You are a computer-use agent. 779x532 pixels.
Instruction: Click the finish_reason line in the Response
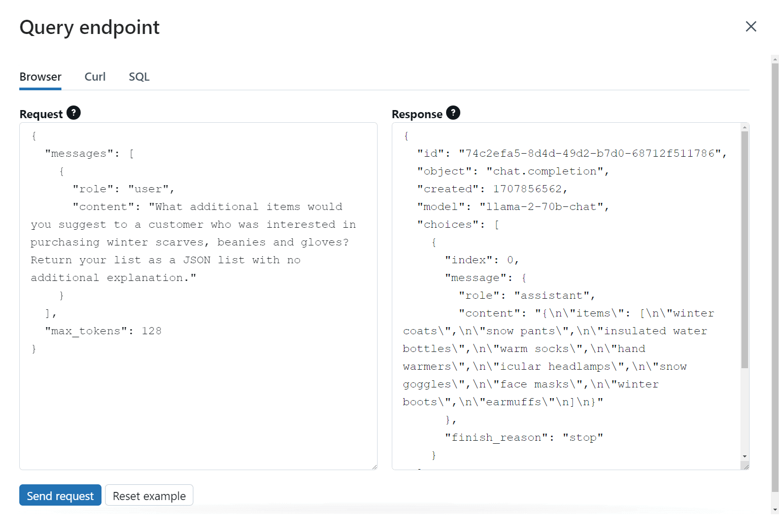(524, 438)
